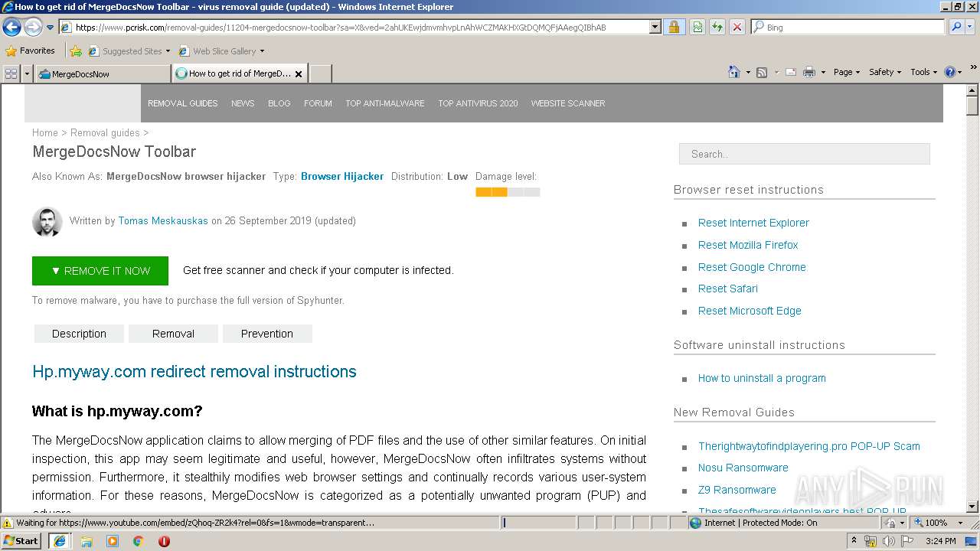Close the 'How to get rid of MergeD...' tab

299,74
